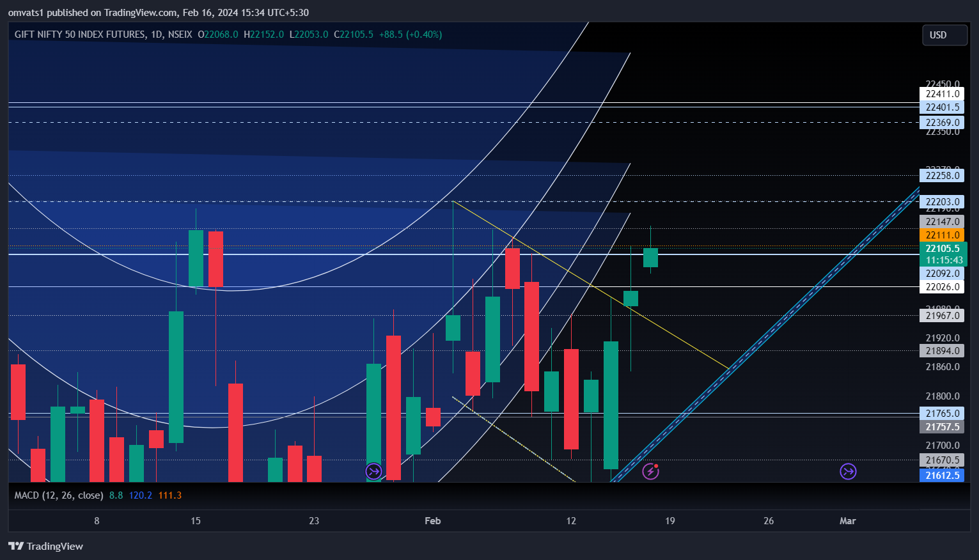
Task: Click the 22411.0 price label
Action: point(942,94)
